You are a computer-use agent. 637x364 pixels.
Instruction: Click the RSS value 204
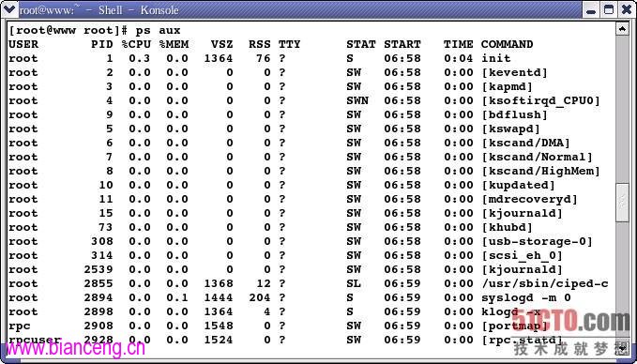[260, 297]
